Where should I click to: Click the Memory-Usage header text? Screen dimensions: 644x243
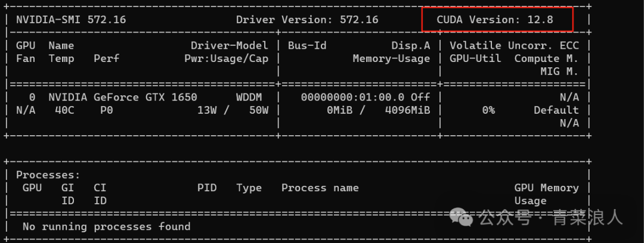(391, 58)
